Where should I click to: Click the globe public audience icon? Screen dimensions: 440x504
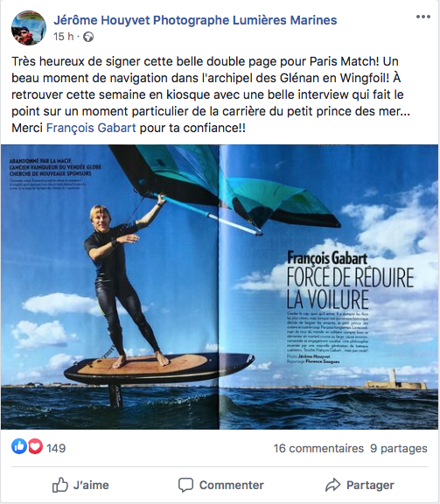coord(88,37)
